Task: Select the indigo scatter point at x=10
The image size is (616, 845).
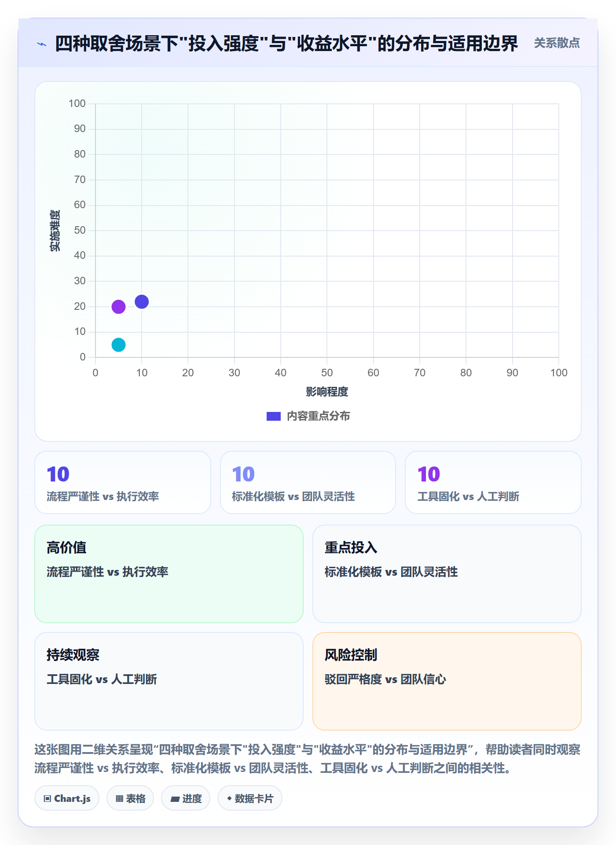Action: click(142, 302)
